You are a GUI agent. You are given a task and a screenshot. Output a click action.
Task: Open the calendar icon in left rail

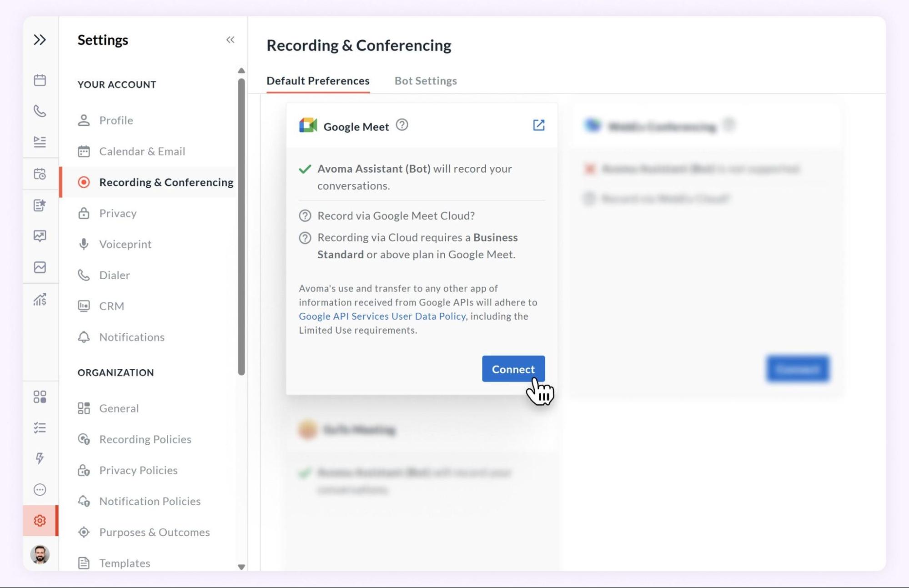(x=40, y=80)
